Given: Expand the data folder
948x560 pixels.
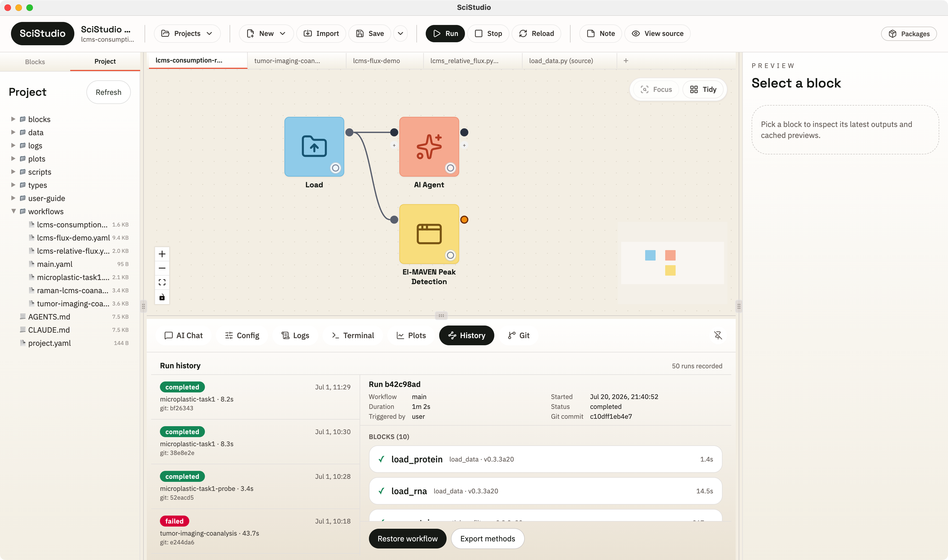Looking at the screenshot, I should pyautogui.click(x=13, y=132).
